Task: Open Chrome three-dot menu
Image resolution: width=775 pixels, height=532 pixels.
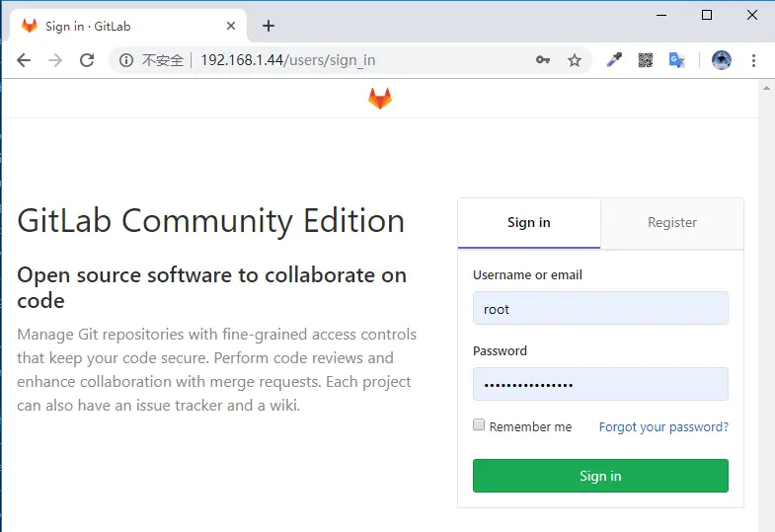Action: tap(753, 60)
